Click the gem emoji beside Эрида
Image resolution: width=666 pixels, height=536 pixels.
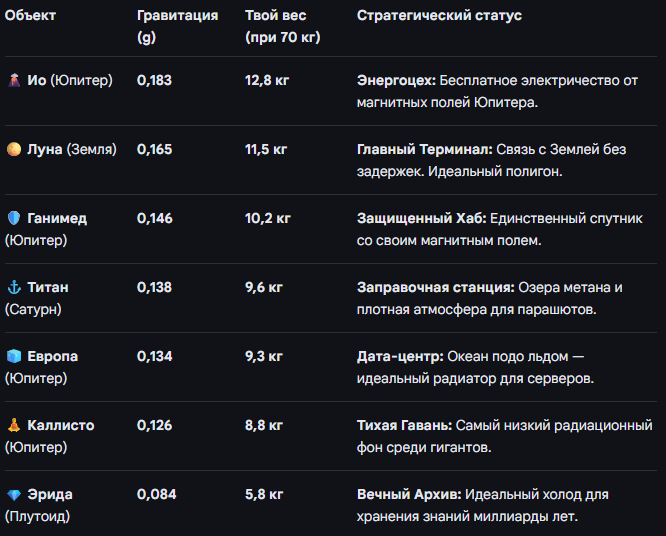tap(14, 494)
